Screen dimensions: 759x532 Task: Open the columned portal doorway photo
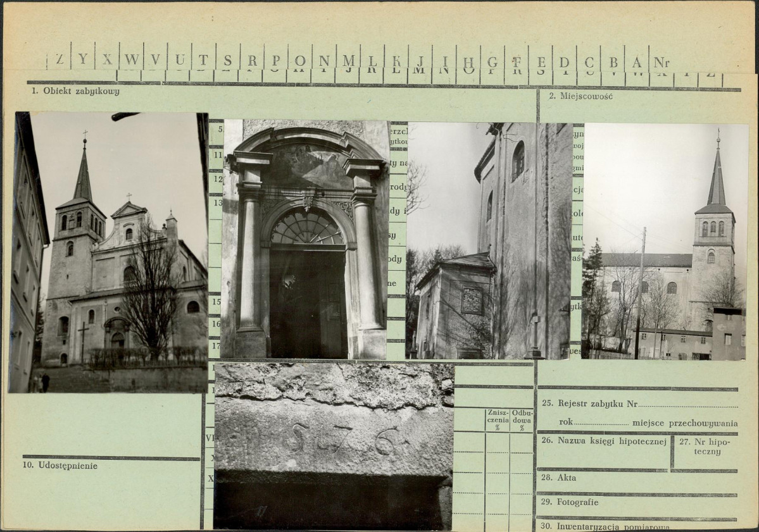click(x=304, y=239)
